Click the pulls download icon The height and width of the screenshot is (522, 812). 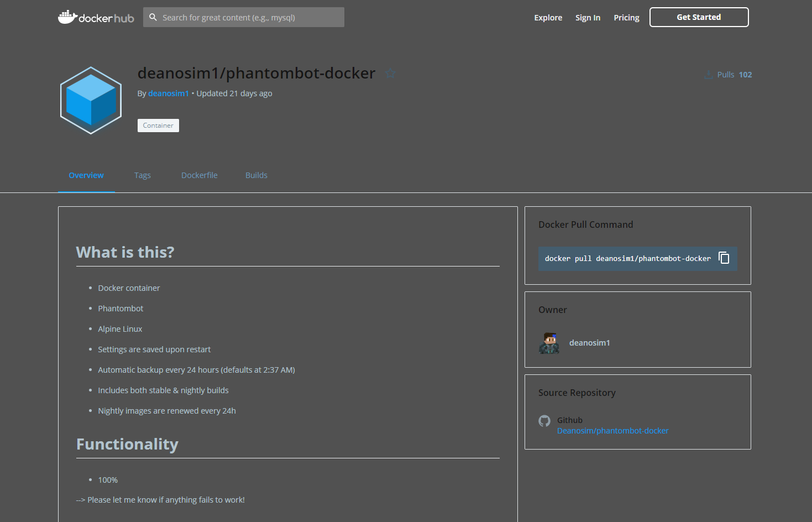click(x=708, y=75)
